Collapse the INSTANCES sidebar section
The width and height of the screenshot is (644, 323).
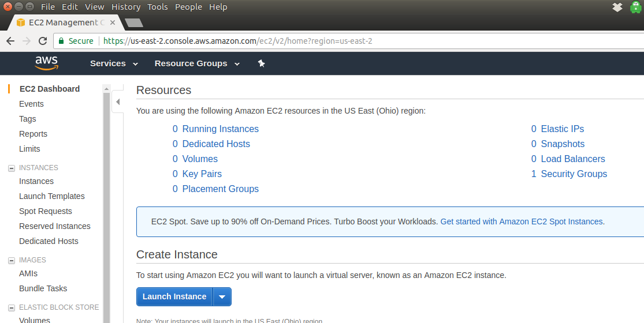[12, 168]
